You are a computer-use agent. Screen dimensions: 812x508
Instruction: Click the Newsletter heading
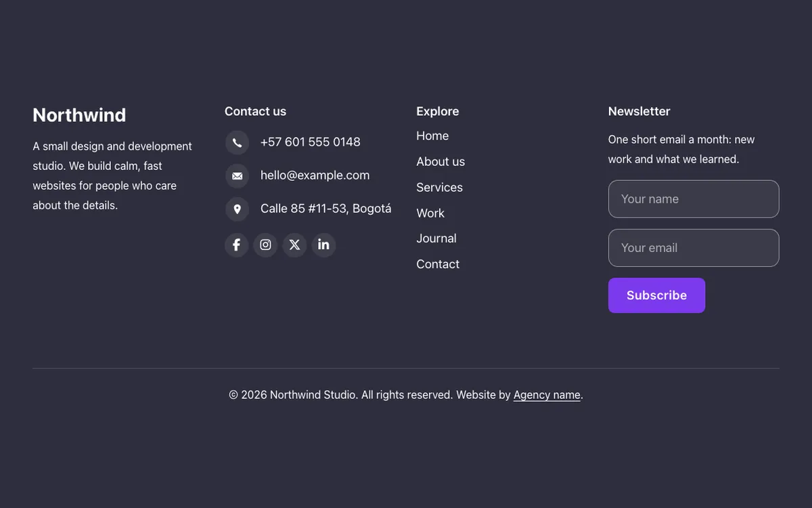[x=639, y=111]
